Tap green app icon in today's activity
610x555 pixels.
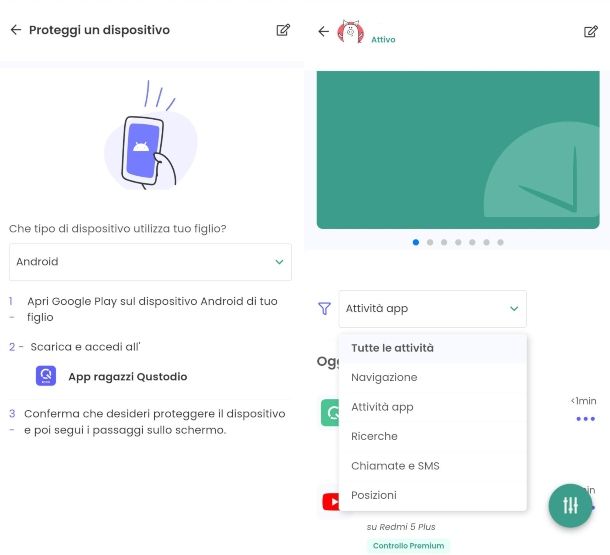click(330, 413)
